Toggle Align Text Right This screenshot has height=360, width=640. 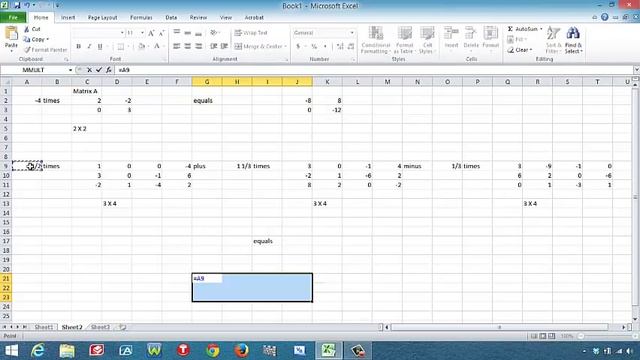(x=199, y=47)
